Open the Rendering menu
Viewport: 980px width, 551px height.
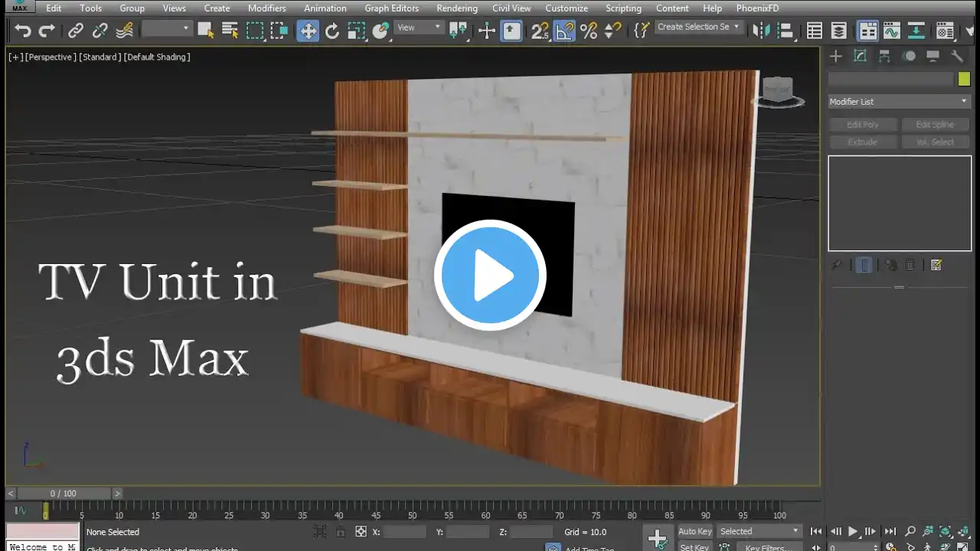(457, 8)
